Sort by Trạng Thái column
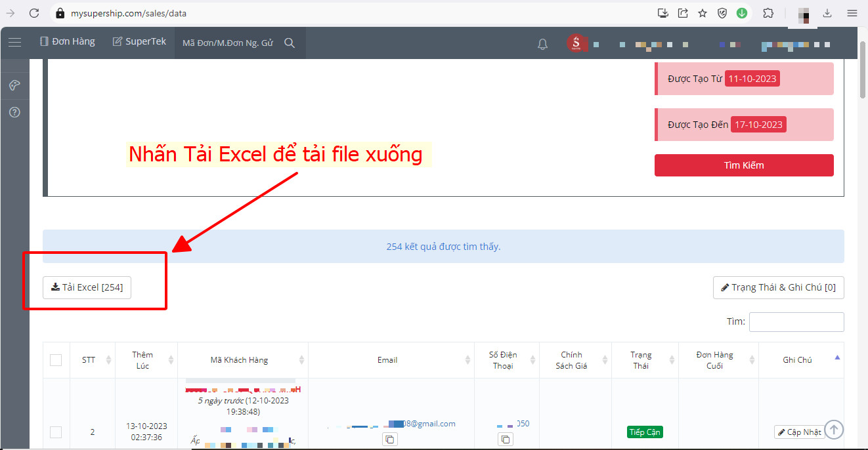Screen dimensions: 868x450 tap(645, 360)
